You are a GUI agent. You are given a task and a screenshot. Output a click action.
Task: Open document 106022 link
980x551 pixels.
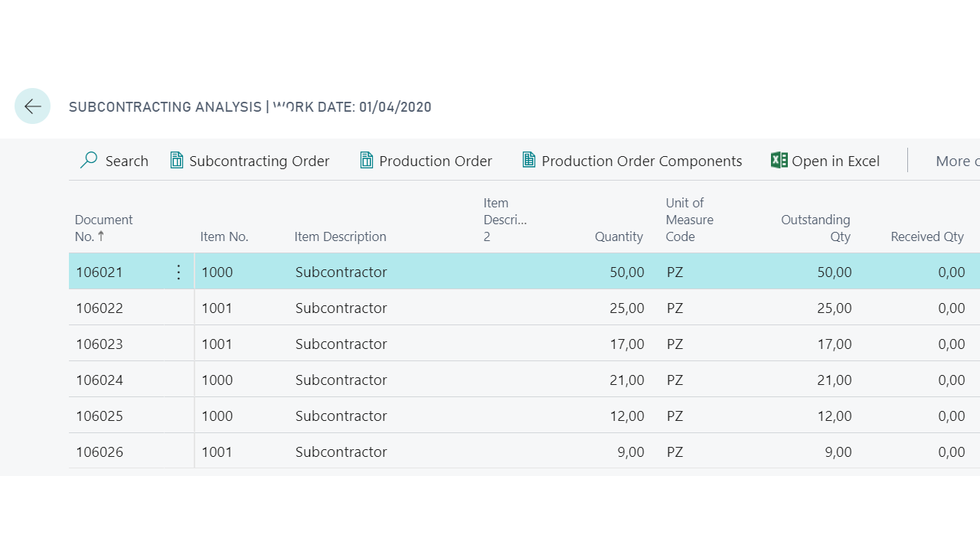click(x=100, y=308)
